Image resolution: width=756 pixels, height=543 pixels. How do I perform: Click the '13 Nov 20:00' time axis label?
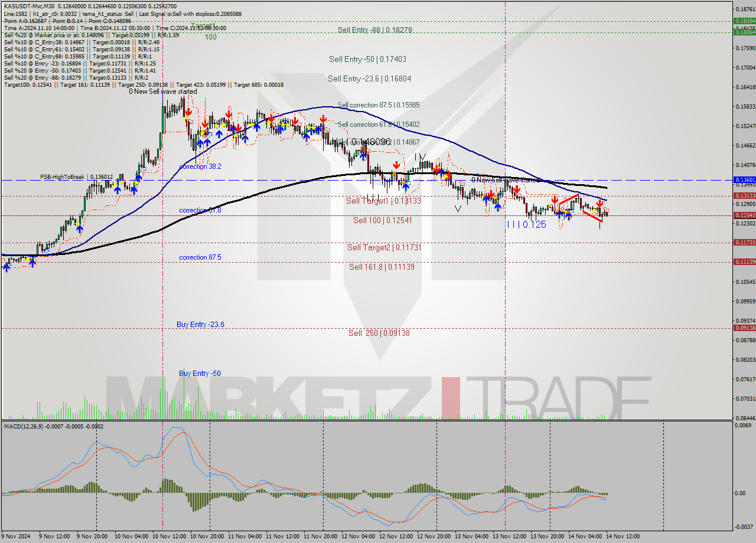[x=548, y=537]
